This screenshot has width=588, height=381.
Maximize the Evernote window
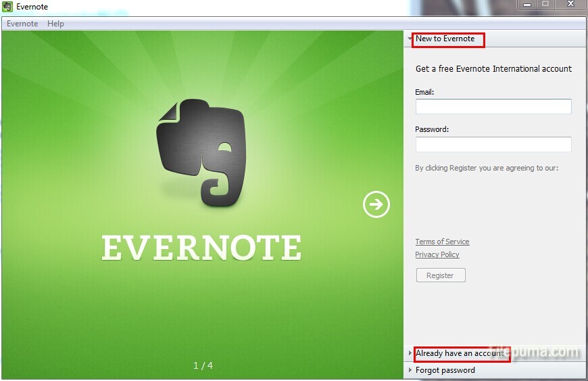pos(545,4)
